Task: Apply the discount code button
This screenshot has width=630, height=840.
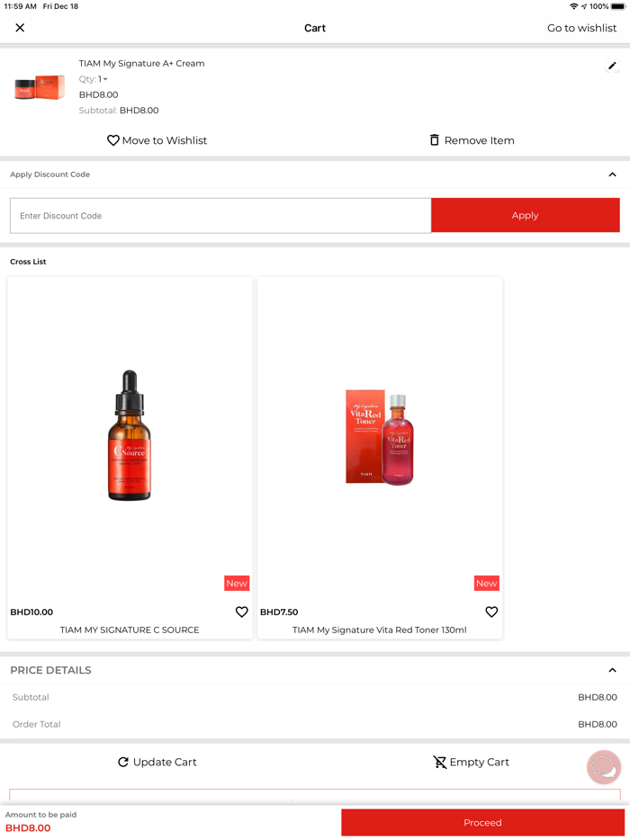Action: click(525, 215)
